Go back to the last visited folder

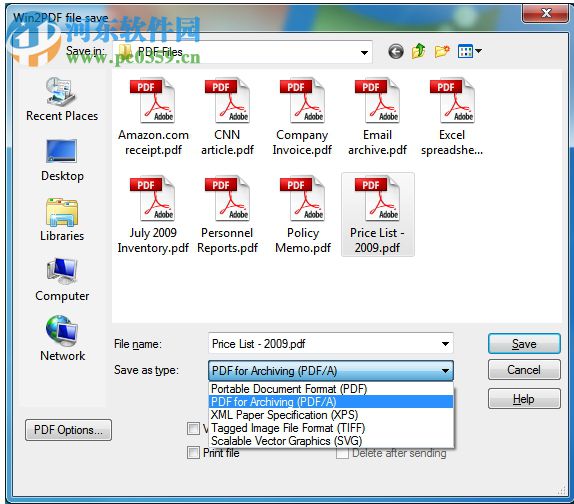[396, 52]
